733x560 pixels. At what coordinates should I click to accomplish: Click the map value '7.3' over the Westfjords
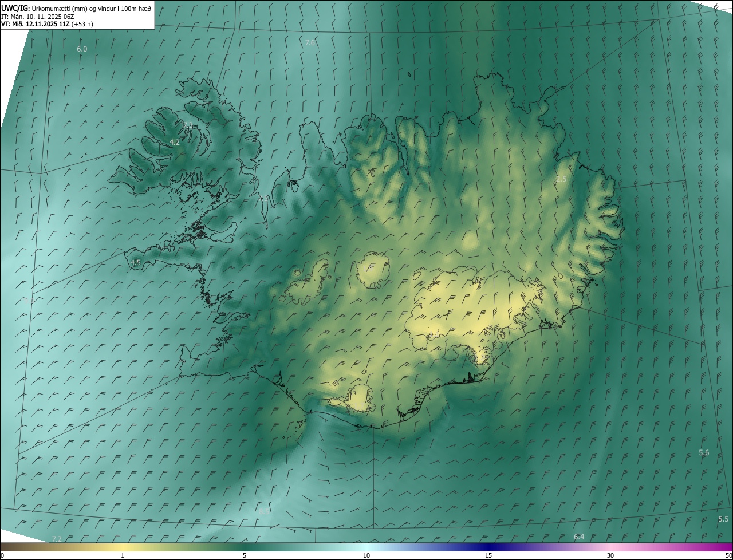[188, 125]
